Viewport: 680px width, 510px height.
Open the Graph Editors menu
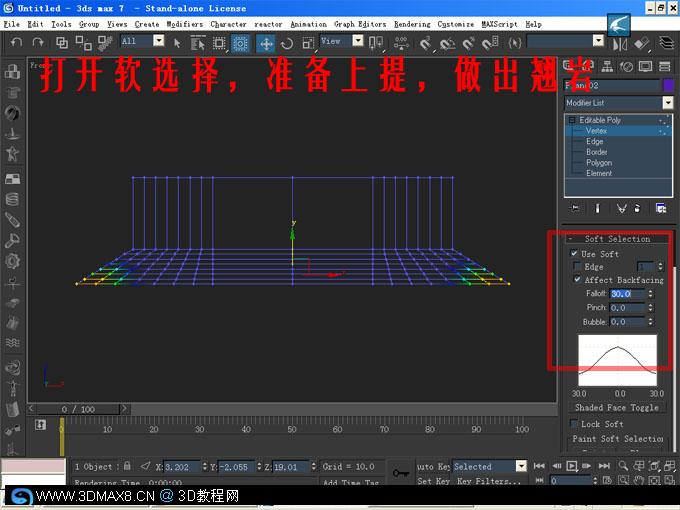360,24
